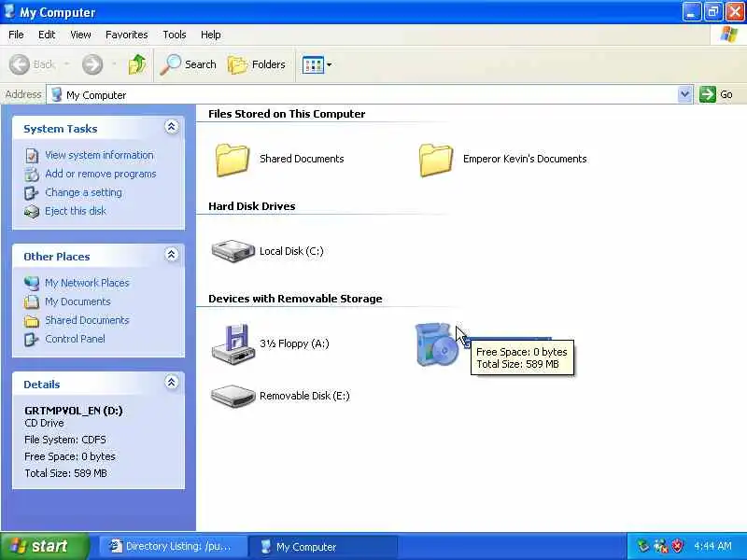
Task: Click the Add or remove programs icon
Action: 32,175
